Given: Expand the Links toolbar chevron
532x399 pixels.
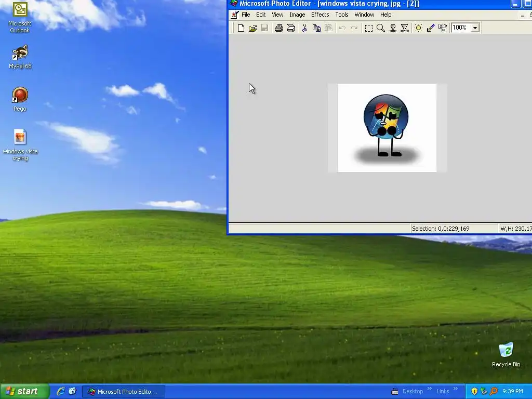Looking at the screenshot, I should pyautogui.click(x=456, y=389).
